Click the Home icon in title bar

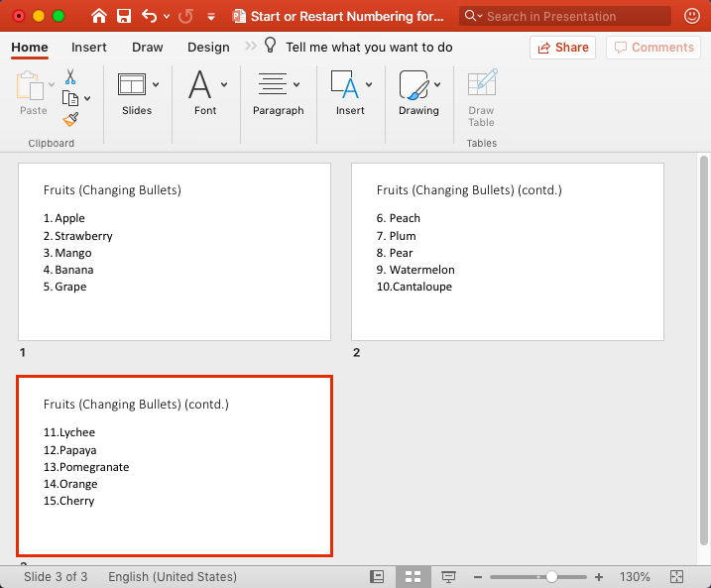tap(99, 16)
